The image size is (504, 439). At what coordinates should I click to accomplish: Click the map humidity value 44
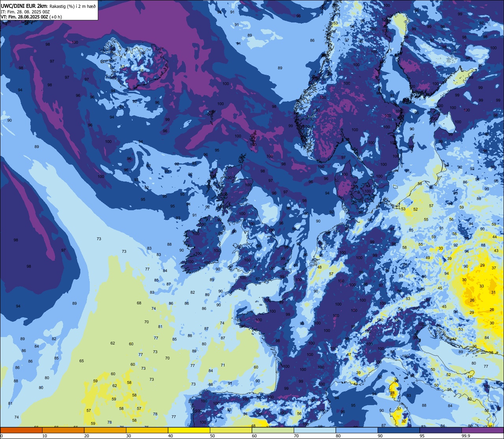(495, 237)
